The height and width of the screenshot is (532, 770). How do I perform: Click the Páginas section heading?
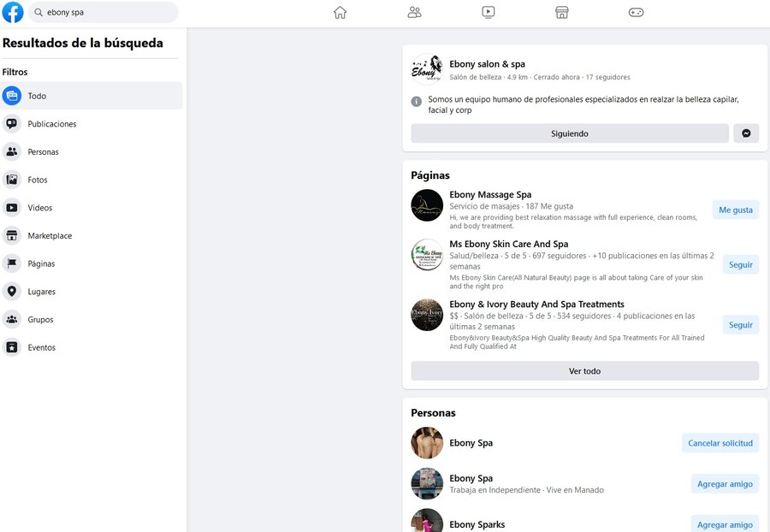click(x=430, y=175)
